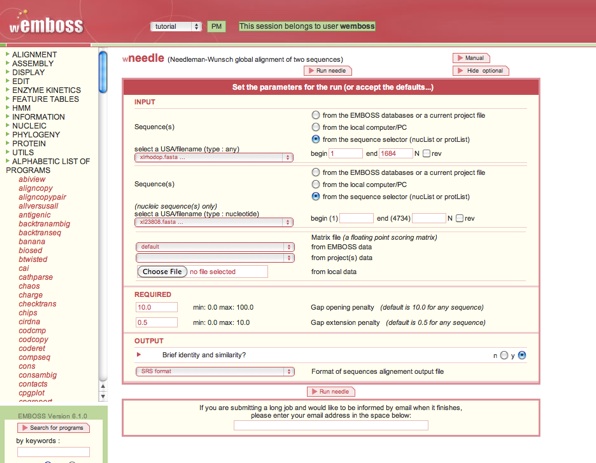
Task: Open the cirdna program link
Action: click(29, 322)
